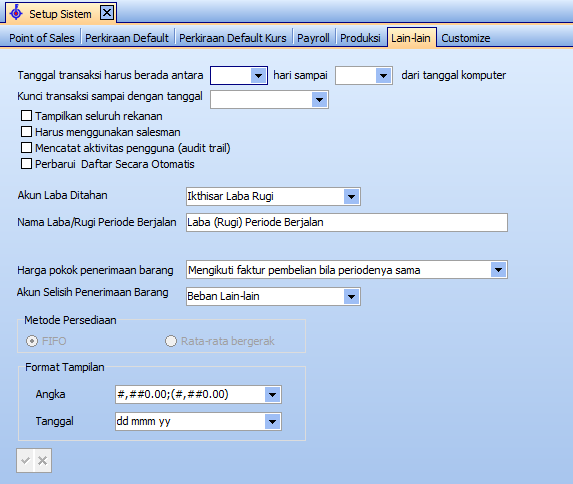Open Kunci transaksi sampai dengan tanggal picker
Image resolution: width=573 pixels, height=484 pixels.
[319, 99]
